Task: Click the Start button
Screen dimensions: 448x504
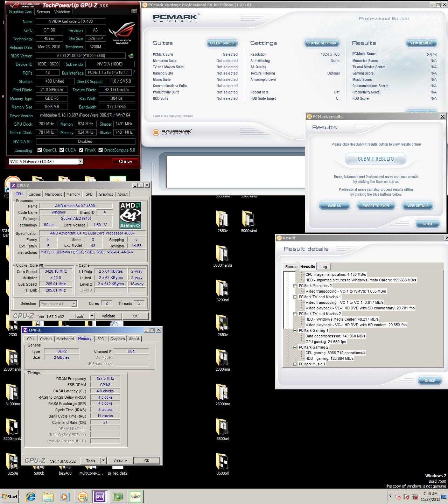Action: tap(9, 496)
